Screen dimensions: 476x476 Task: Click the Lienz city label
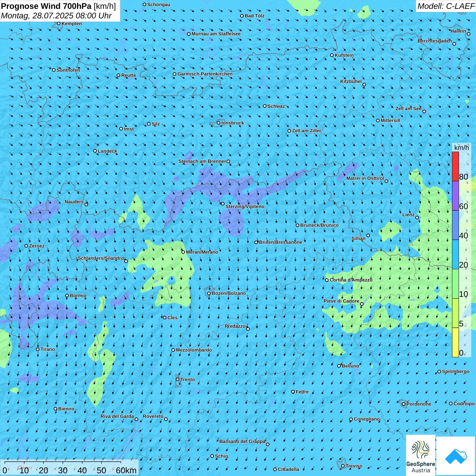tap(408, 215)
